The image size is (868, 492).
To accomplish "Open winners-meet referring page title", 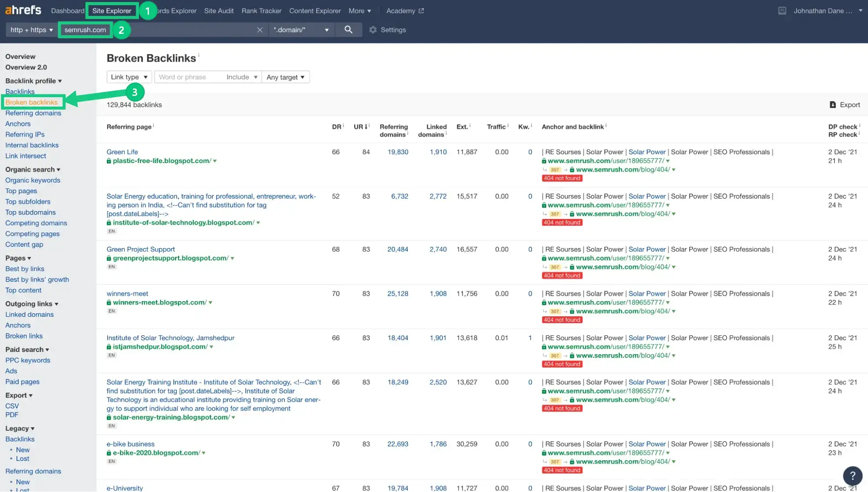I will pos(127,294).
